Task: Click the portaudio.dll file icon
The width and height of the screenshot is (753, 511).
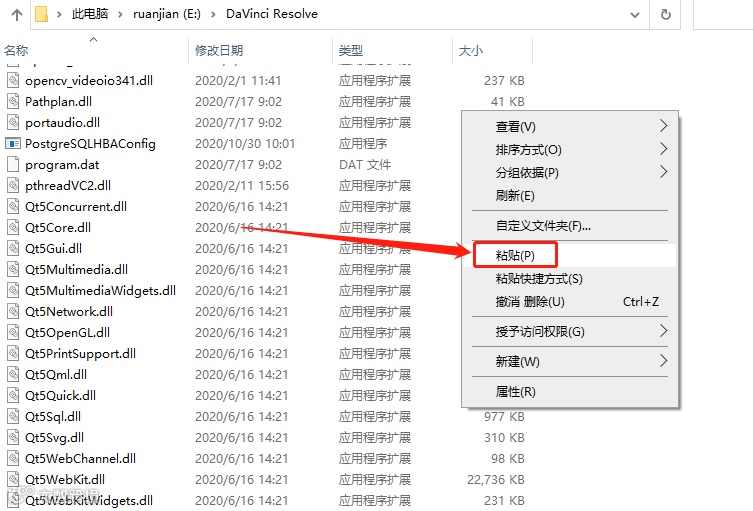Action: (x=13, y=122)
